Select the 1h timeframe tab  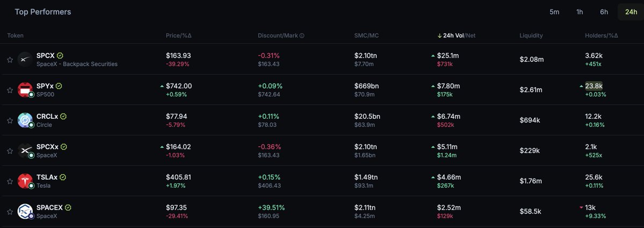580,12
